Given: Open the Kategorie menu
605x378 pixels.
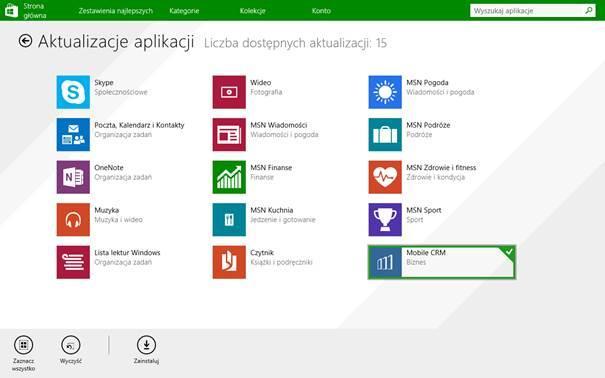Looking at the screenshot, I should point(184,11).
